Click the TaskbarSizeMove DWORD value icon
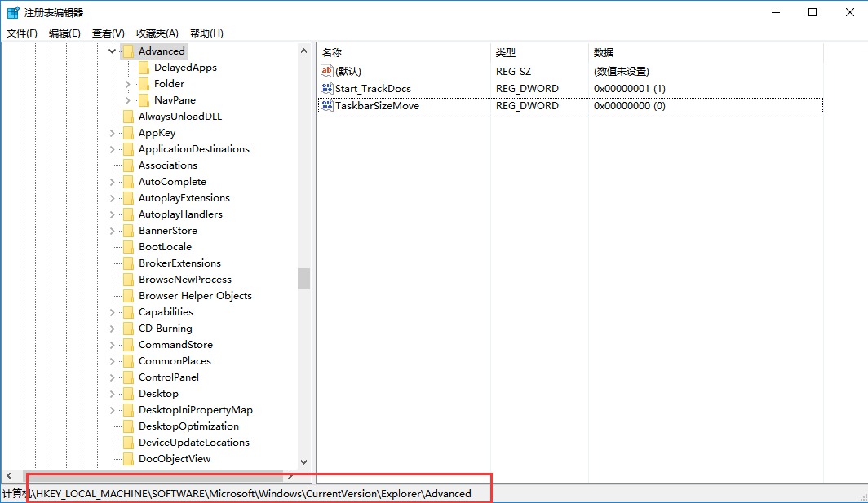This screenshot has width=868, height=503. (x=327, y=105)
